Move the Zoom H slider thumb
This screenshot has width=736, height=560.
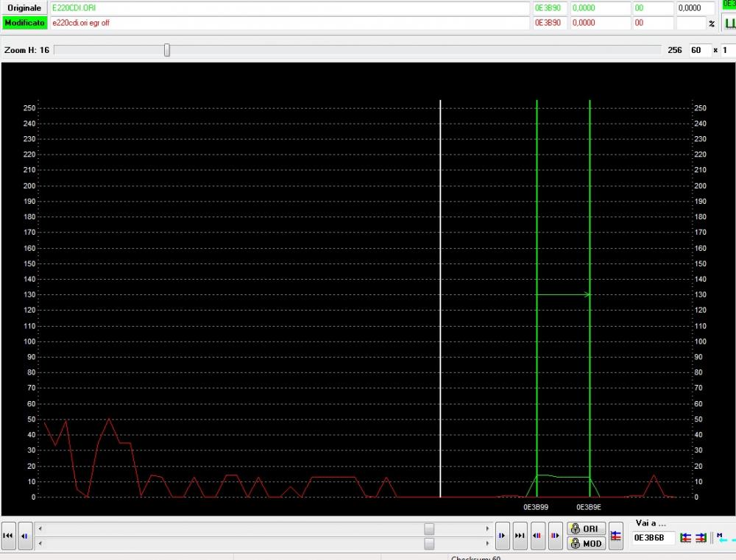pos(167,50)
